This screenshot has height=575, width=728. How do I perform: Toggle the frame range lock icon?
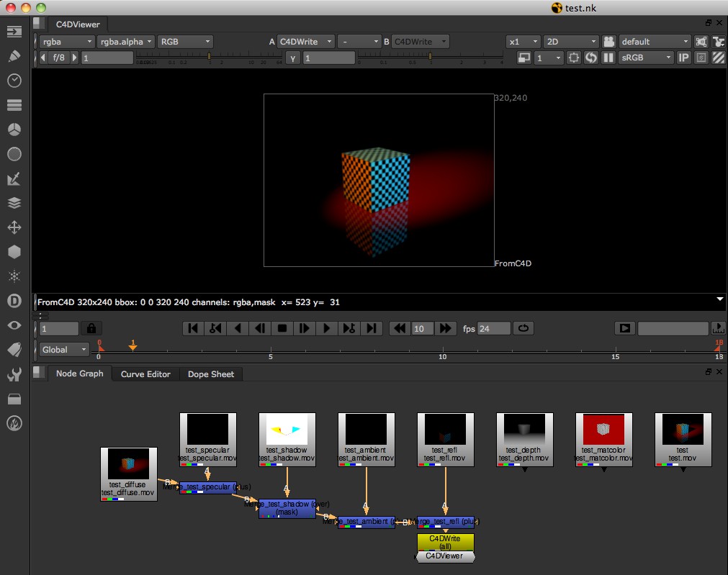tap(91, 328)
